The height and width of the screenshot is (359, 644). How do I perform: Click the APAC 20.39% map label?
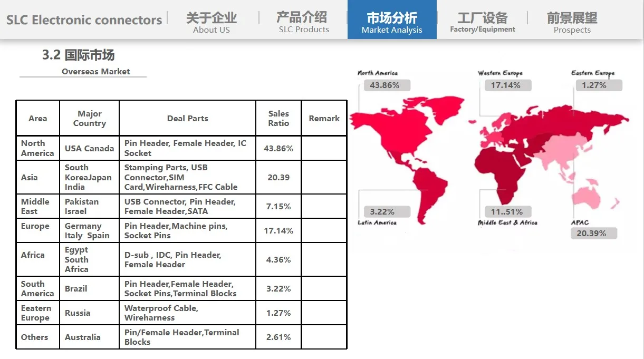pyautogui.click(x=594, y=232)
